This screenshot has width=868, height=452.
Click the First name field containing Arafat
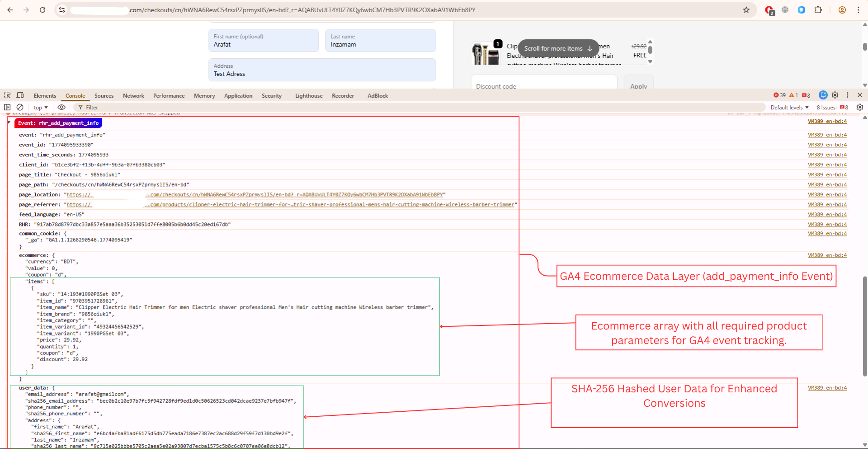(x=264, y=40)
